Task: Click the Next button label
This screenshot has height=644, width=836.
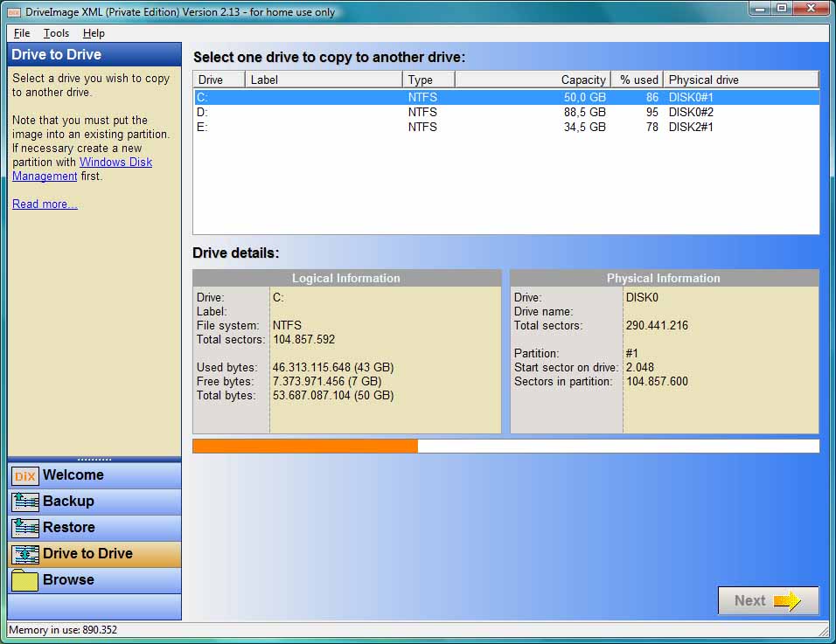Action: (749, 601)
